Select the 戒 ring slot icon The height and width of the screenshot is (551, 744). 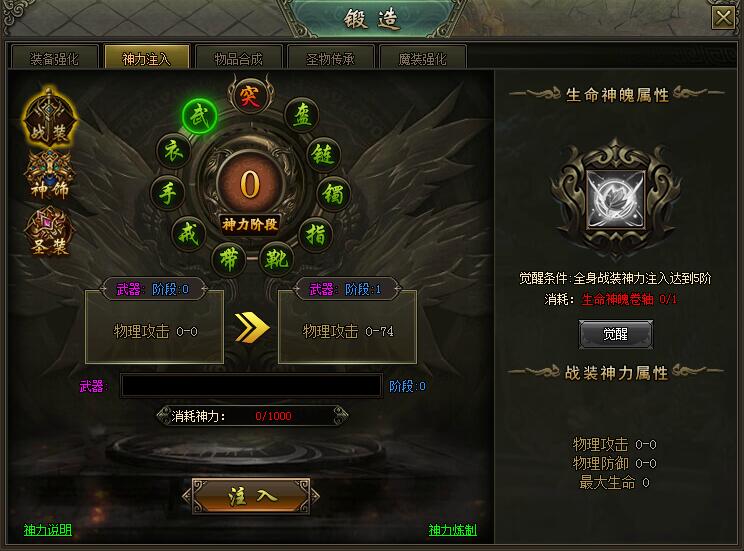tap(188, 234)
